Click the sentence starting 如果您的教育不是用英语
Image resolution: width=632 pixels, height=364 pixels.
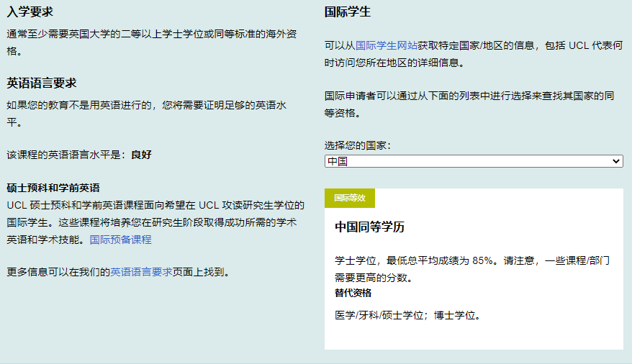[146, 114]
